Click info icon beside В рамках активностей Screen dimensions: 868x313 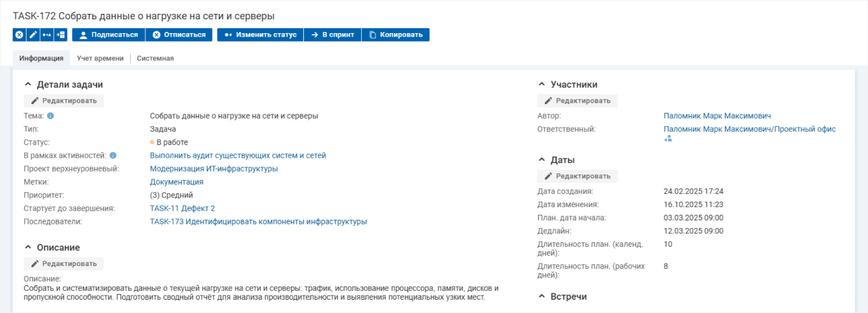point(113,155)
